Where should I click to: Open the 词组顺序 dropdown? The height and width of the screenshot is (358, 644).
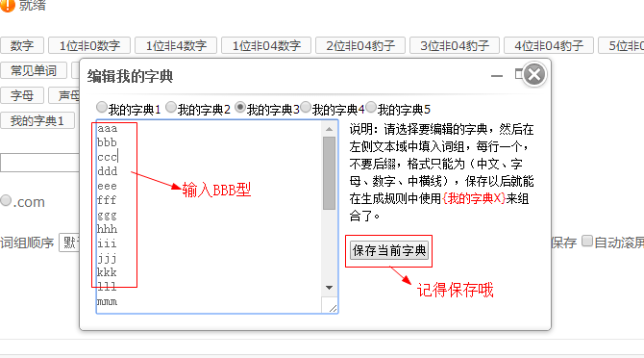(69, 243)
